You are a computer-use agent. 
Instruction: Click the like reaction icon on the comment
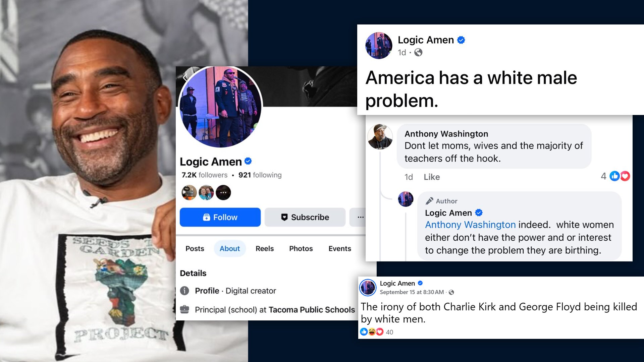[614, 176]
